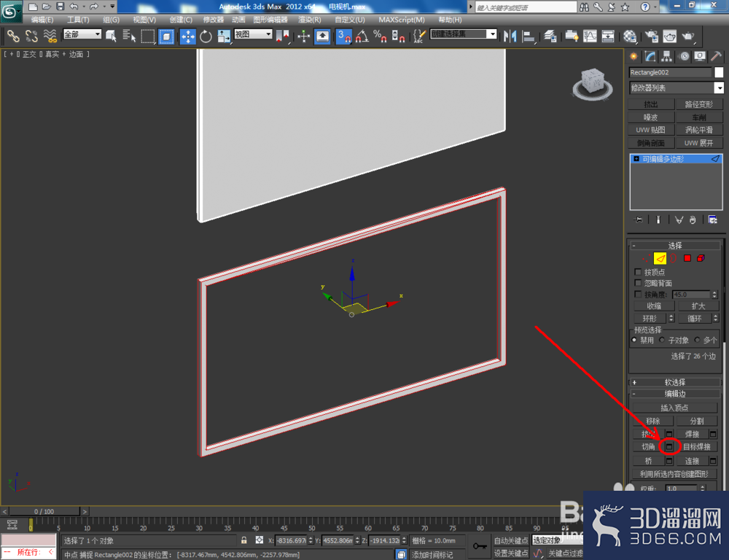Open the Material Editor icon
Viewport: 729px width, 560px height.
[x=630, y=36]
